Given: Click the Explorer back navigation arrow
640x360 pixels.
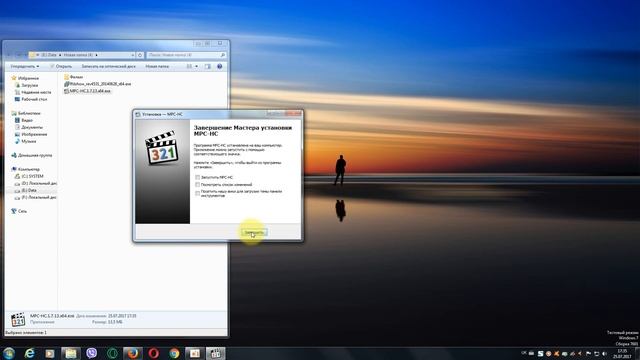Looking at the screenshot, I should 9,55.
